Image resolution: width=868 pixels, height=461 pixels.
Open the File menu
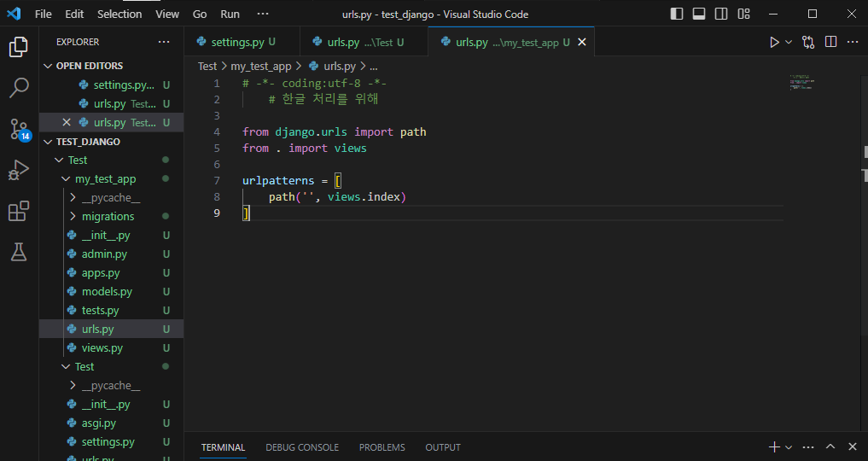[44, 14]
